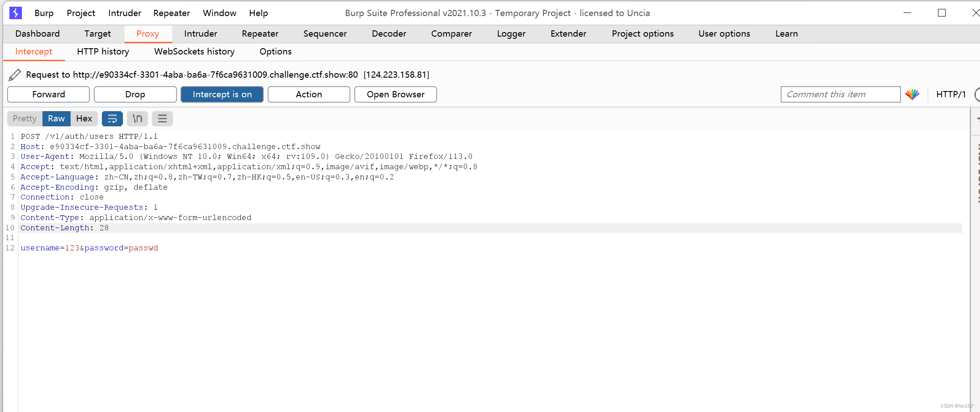Toggle the show non-printable characters \n icon

click(137, 119)
